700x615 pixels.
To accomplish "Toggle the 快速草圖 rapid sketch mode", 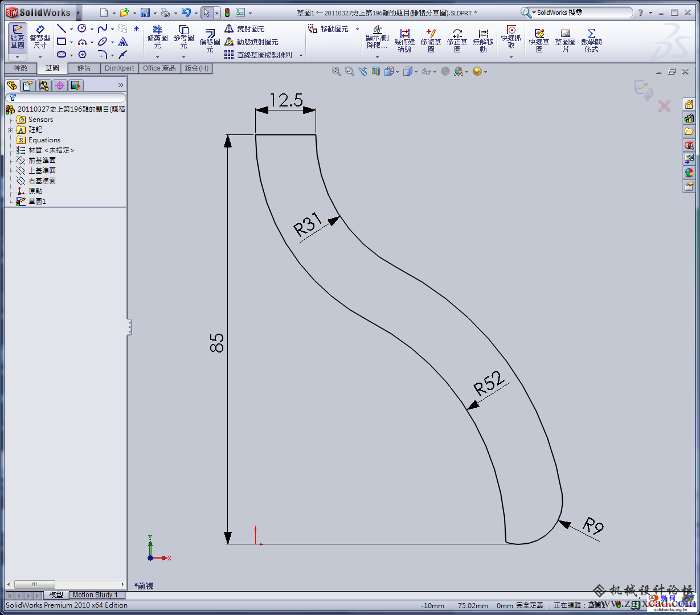I will (539, 40).
